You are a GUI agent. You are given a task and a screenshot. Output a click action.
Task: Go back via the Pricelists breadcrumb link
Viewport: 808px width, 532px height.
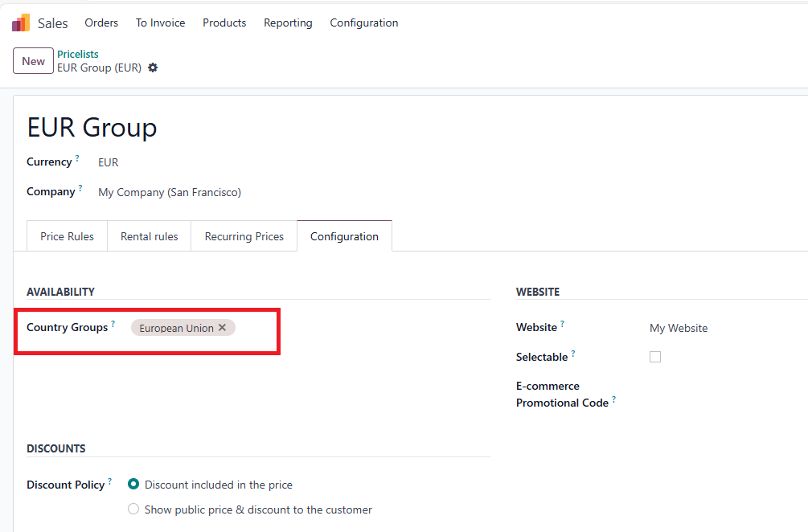tap(78, 55)
